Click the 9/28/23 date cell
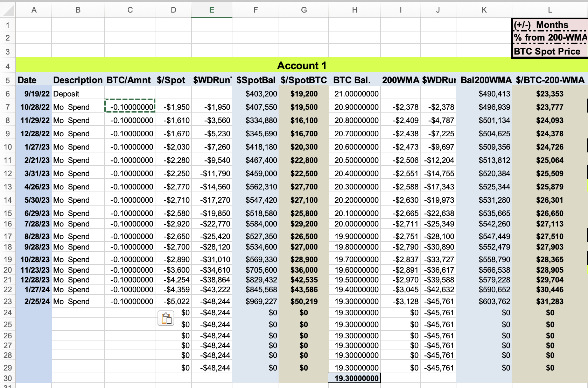588x388 pixels. (34, 247)
